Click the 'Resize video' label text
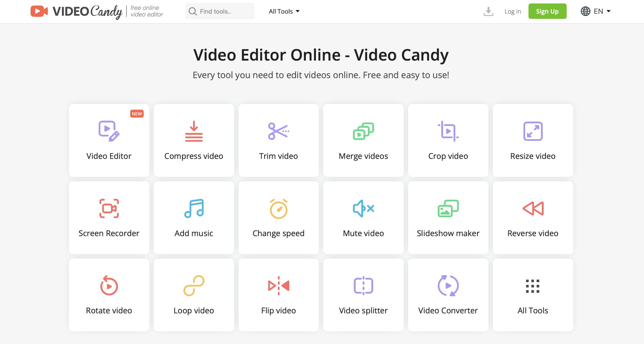644x344 pixels. click(x=533, y=156)
